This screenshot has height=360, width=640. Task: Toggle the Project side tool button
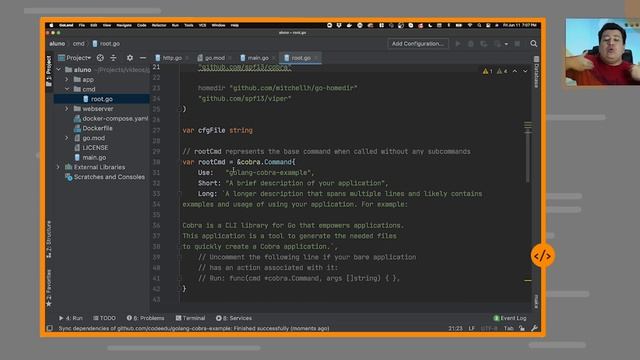pyautogui.click(x=49, y=71)
